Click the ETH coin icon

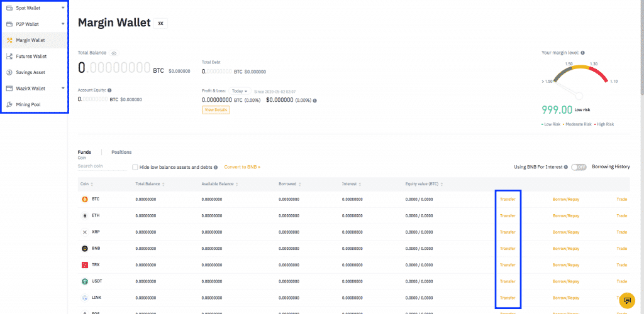point(85,215)
